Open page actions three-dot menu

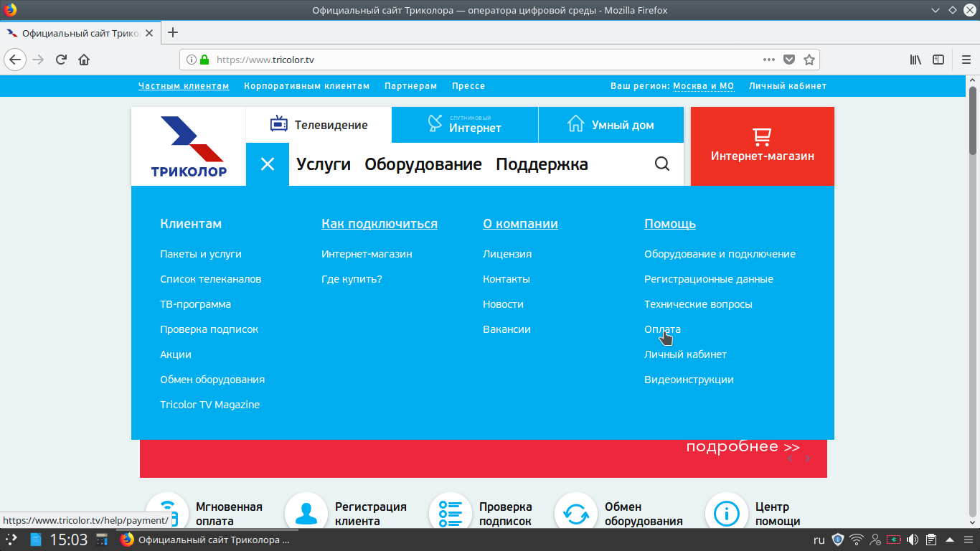pos(768,60)
